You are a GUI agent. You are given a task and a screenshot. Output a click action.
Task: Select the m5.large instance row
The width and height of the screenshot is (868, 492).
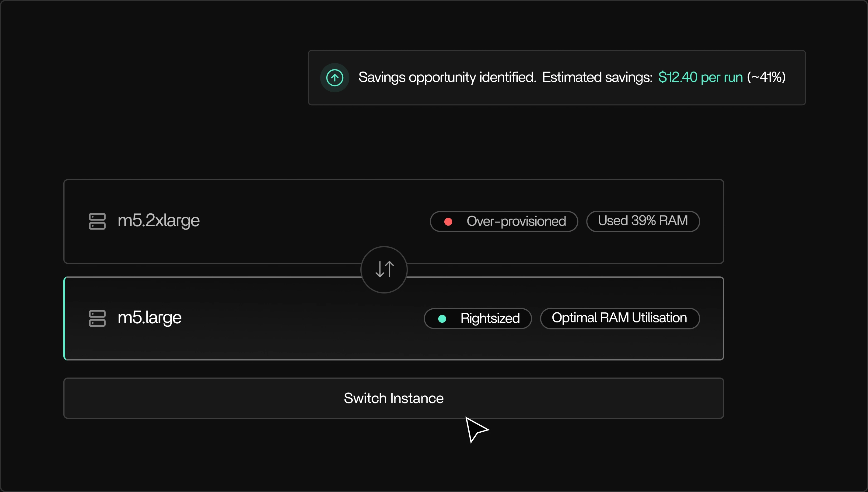tap(270, 318)
